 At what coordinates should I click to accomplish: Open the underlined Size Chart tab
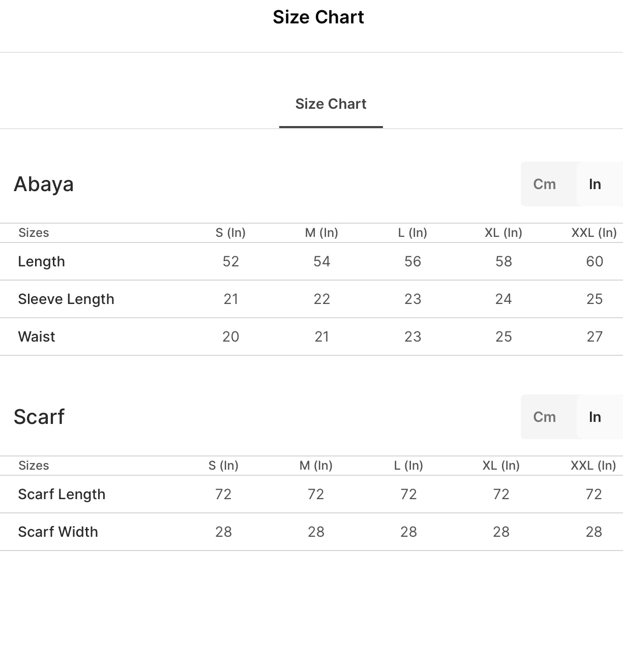coord(331,104)
